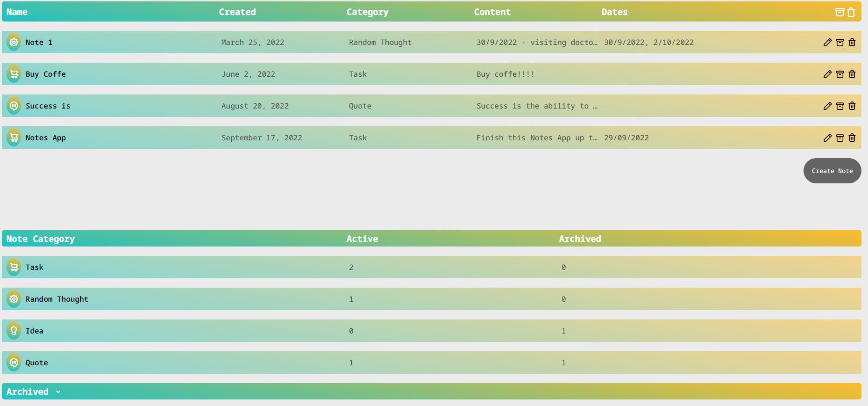Click the Created column header
This screenshot has width=868, height=406.
tap(237, 12)
